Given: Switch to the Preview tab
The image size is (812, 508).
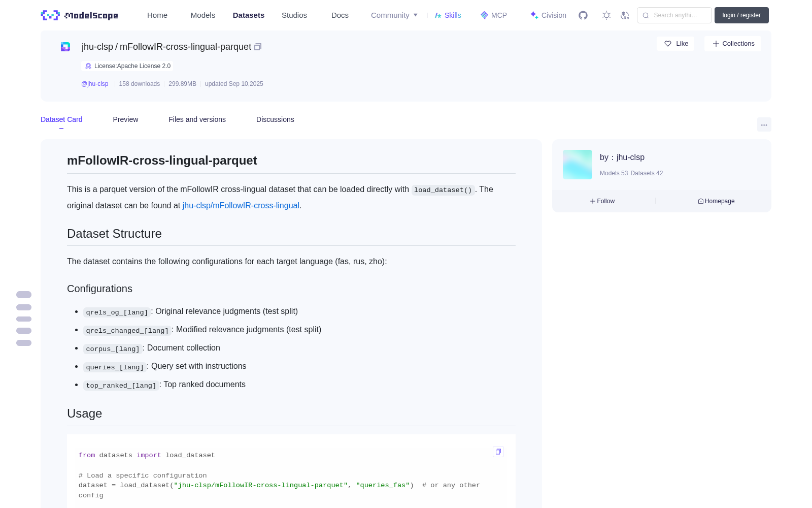Looking at the screenshot, I should tap(125, 119).
